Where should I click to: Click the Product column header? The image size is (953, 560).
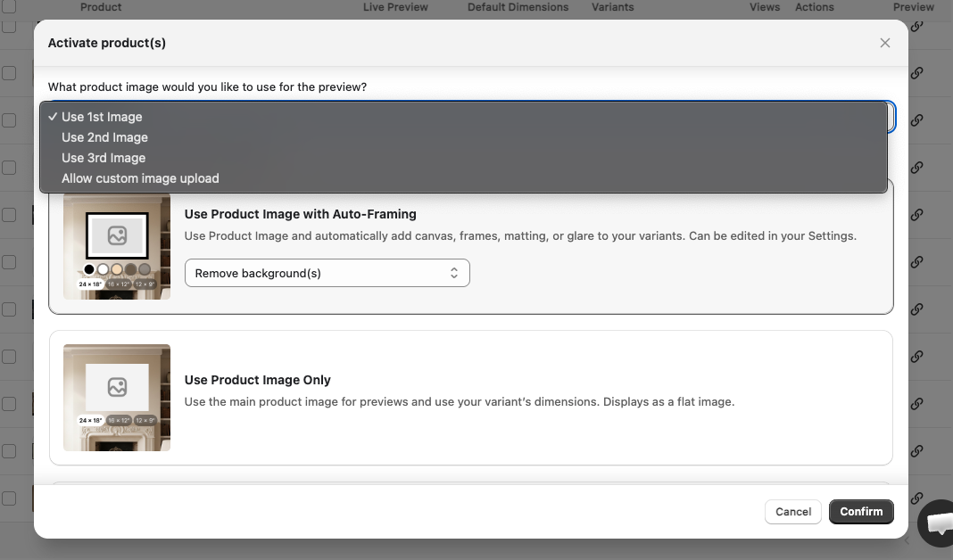click(100, 7)
